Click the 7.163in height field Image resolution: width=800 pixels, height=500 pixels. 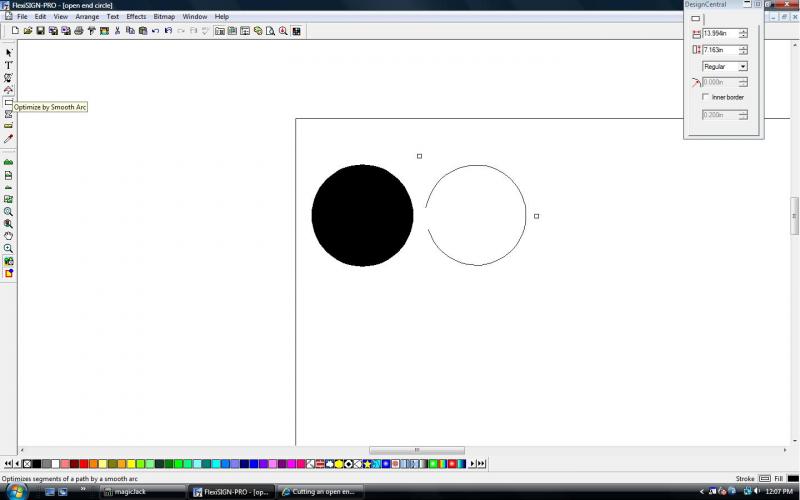(720, 50)
